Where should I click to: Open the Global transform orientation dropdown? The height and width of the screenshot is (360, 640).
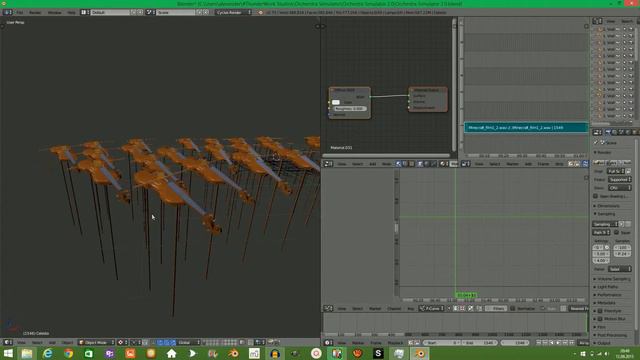188,342
